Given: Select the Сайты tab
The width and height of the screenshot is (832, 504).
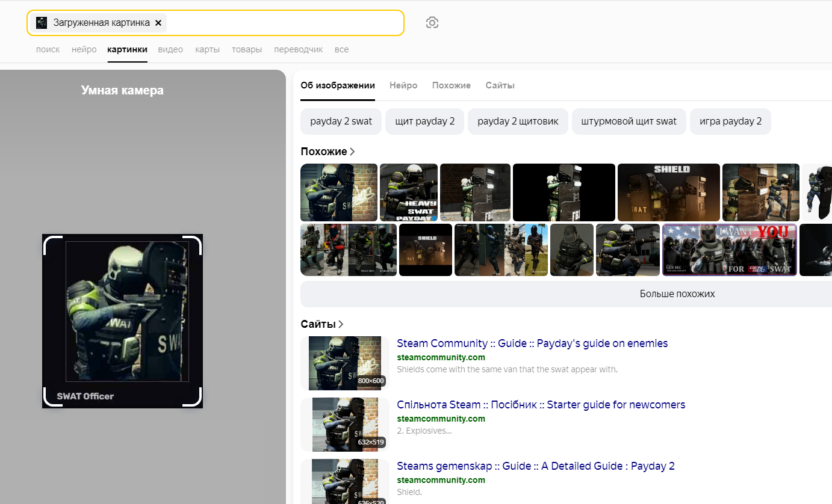Looking at the screenshot, I should [500, 85].
